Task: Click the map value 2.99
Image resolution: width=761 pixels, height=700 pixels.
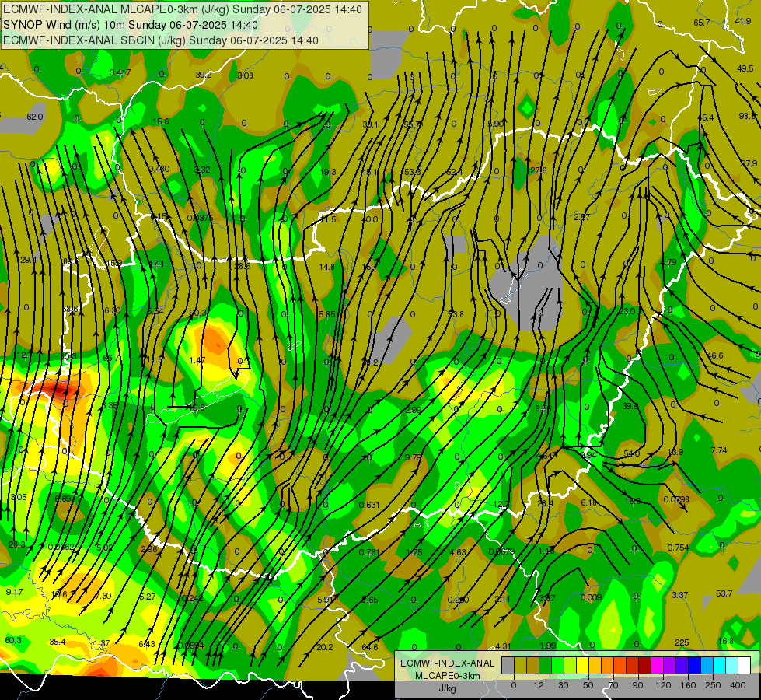Action: coord(413,410)
